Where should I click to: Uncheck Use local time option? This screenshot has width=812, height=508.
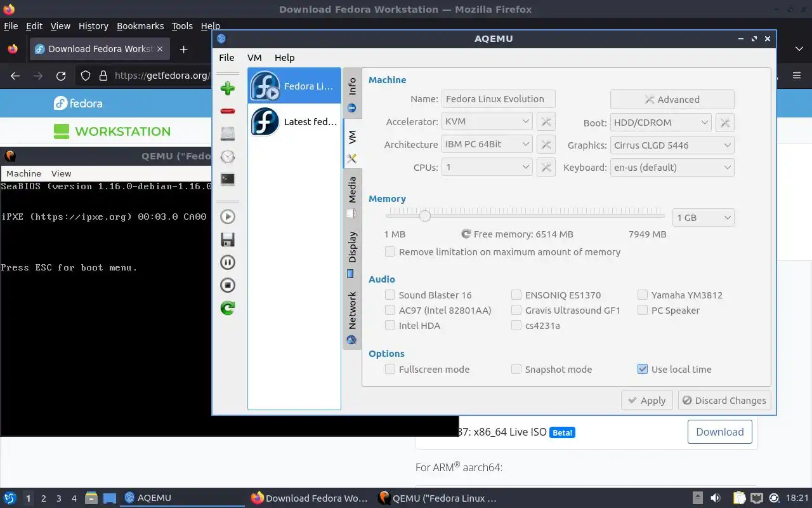pos(674,370)
